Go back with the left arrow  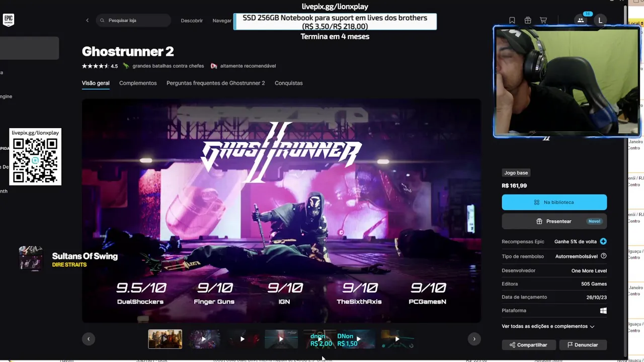pyautogui.click(x=87, y=21)
